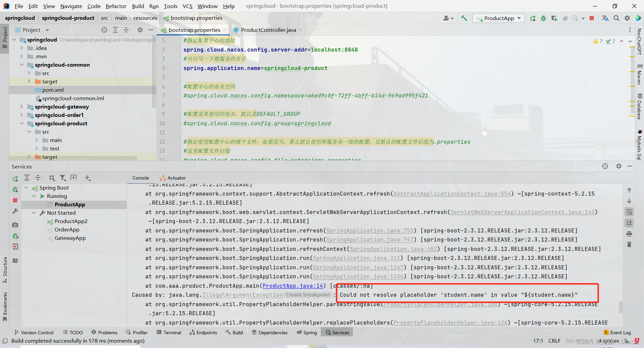Expand the springcloud-gateway module folder
The width and height of the screenshot is (644, 348).
point(21,107)
